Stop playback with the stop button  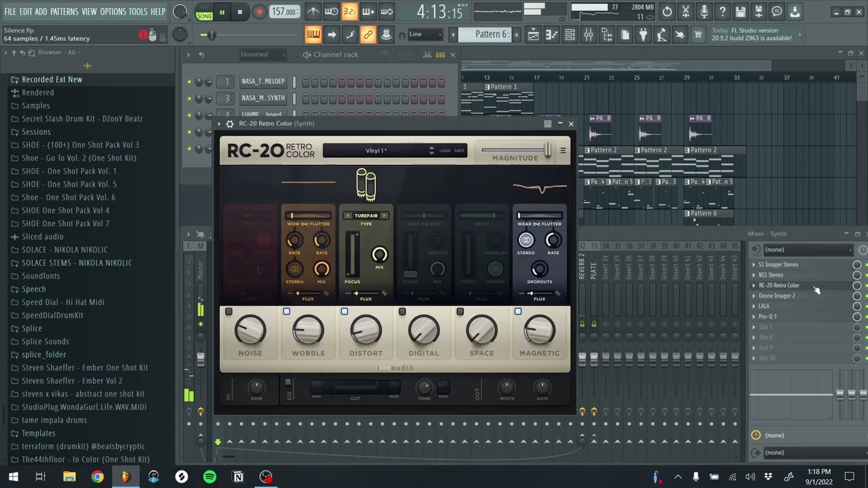point(239,12)
